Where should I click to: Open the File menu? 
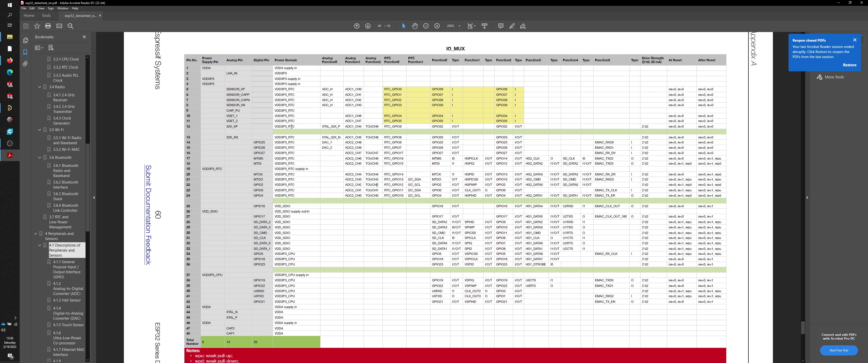click(x=23, y=8)
